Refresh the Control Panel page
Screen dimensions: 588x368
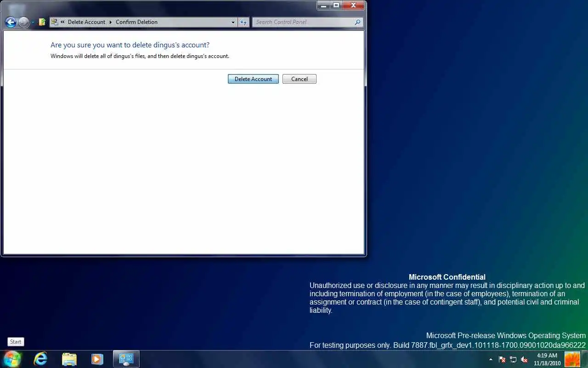[243, 22]
